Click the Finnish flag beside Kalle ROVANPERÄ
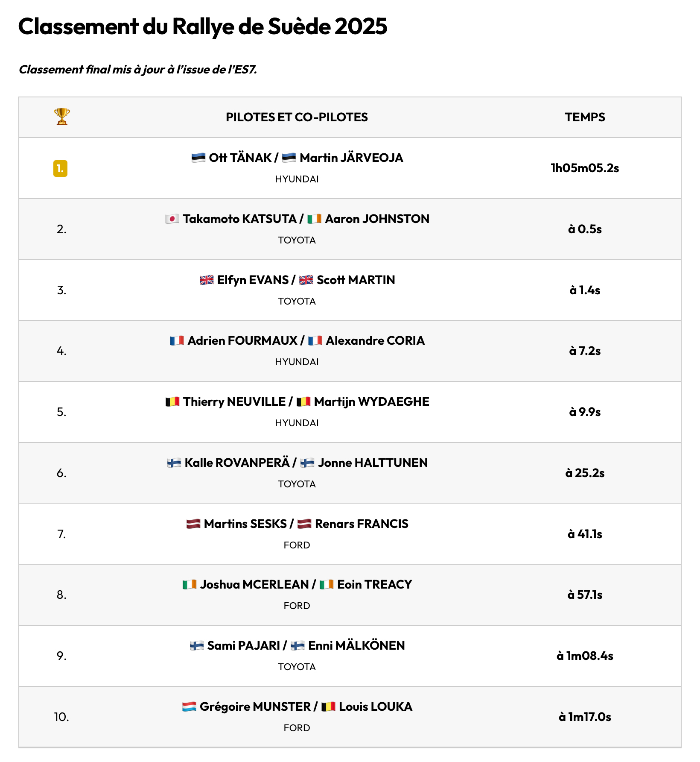Screen dimensions: 700x762 174,463
